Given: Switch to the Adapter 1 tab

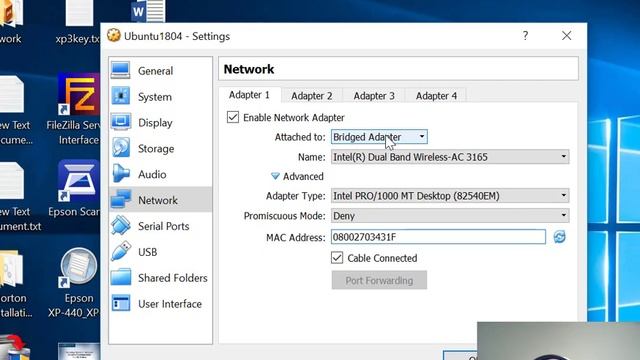Looking at the screenshot, I should [249, 95].
